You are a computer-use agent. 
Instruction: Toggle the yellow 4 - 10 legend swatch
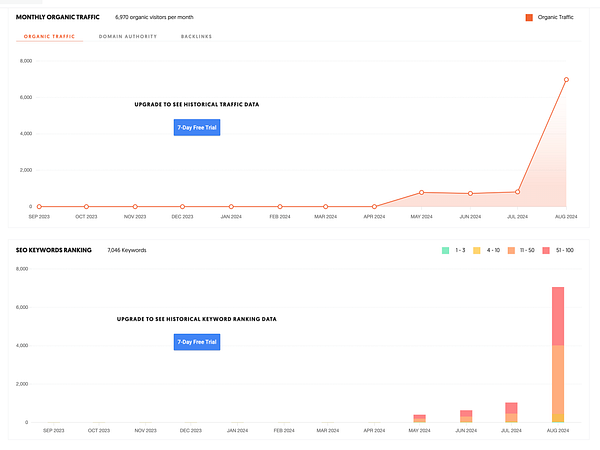point(477,250)
